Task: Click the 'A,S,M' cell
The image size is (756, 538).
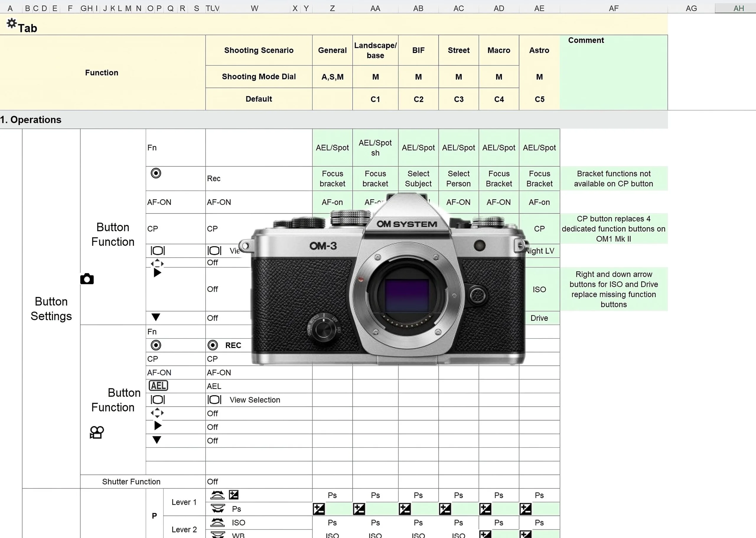Action: (x=333, y=77)
